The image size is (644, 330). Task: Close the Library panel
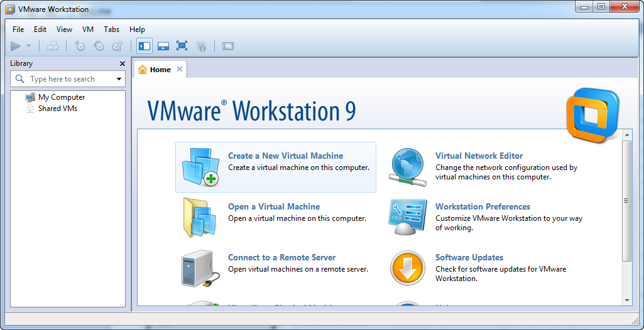tap(123, 63)
